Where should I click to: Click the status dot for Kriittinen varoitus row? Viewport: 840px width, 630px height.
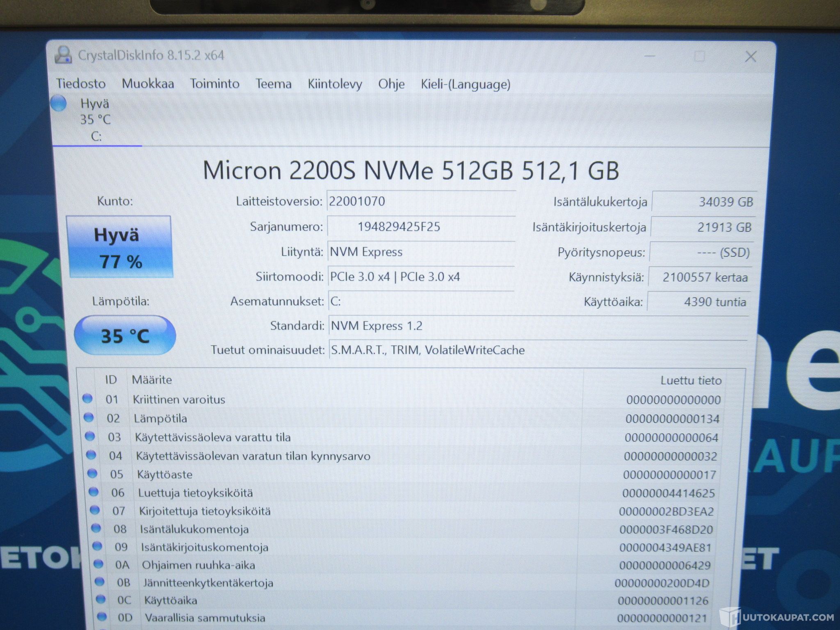coord(87,398)
